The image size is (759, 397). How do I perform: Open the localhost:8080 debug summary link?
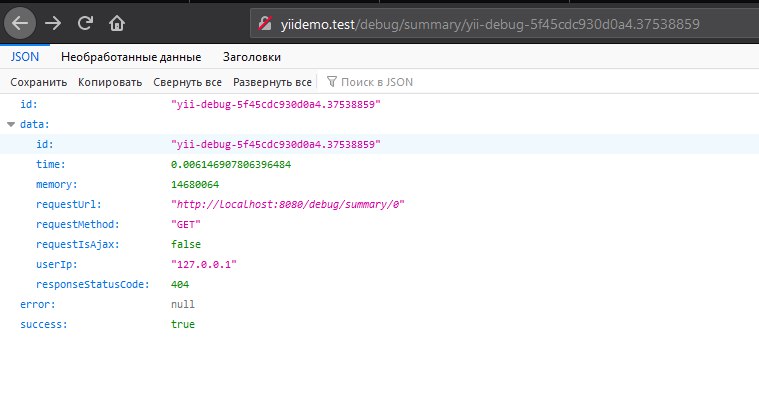coord(288,204)
